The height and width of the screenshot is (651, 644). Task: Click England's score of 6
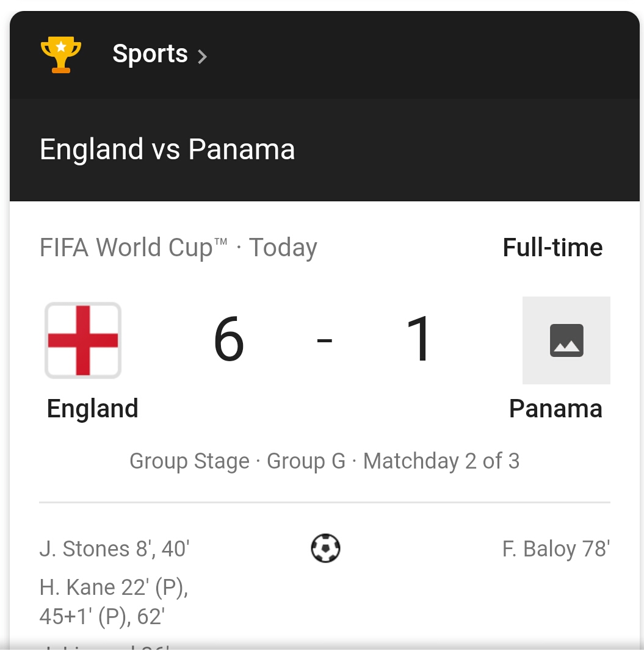pos(229,340)
